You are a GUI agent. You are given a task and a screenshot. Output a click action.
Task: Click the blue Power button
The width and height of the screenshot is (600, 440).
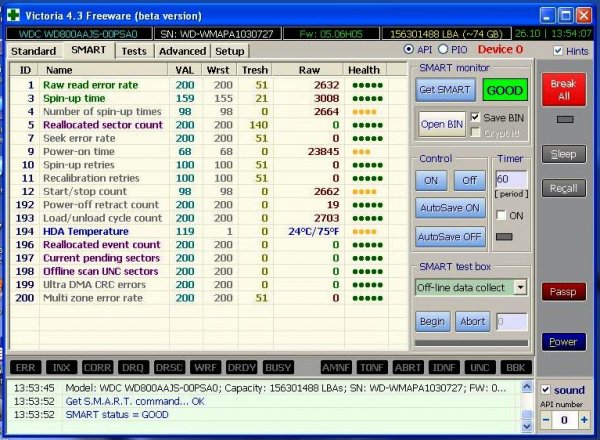pos(564,342)
